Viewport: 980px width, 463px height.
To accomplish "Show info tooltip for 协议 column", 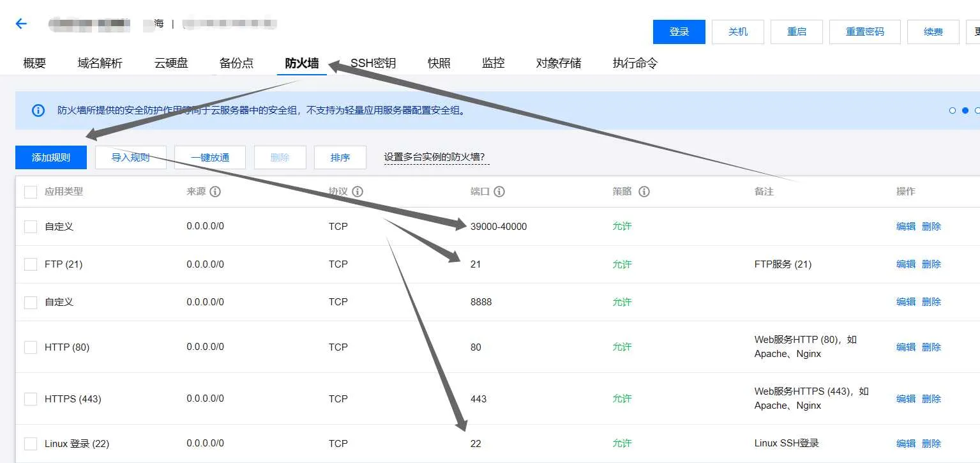I will click(x=358, y=192).
